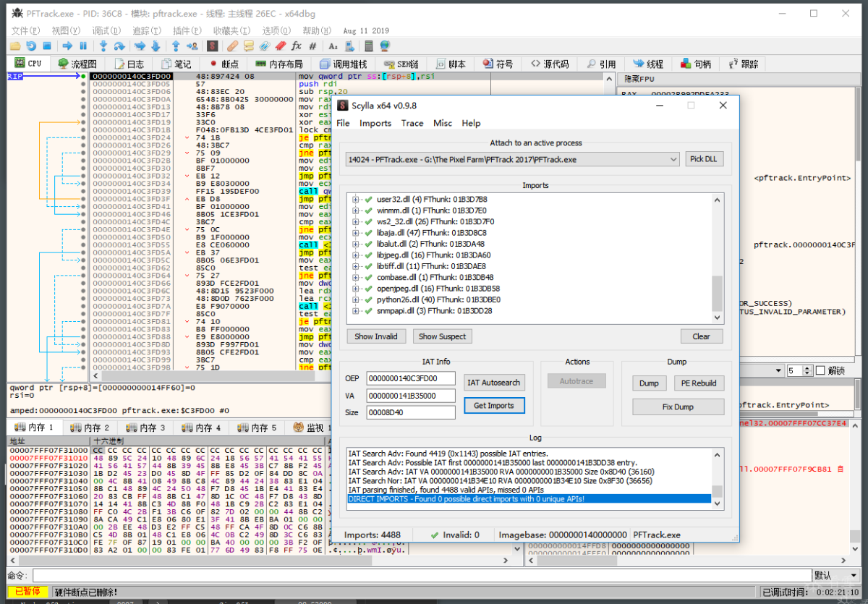
Task: Select the DIRECT IMPORTS log line
Action: coord(529,499)
